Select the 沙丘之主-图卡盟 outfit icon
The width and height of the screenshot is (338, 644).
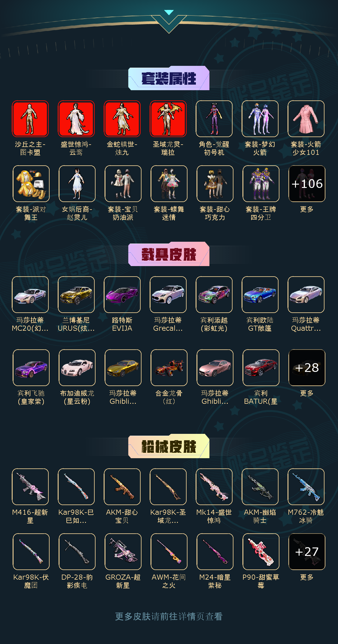pyautogui.click(x=30, y=119)
